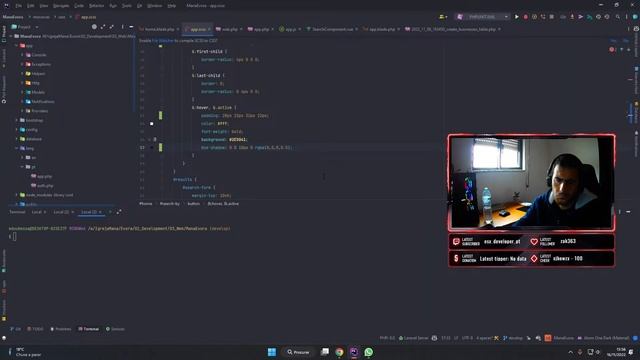The width and height of the screenshot is (640, 360).
Task: Toggle the Project tool window stripe button
Action: (4, 34)
